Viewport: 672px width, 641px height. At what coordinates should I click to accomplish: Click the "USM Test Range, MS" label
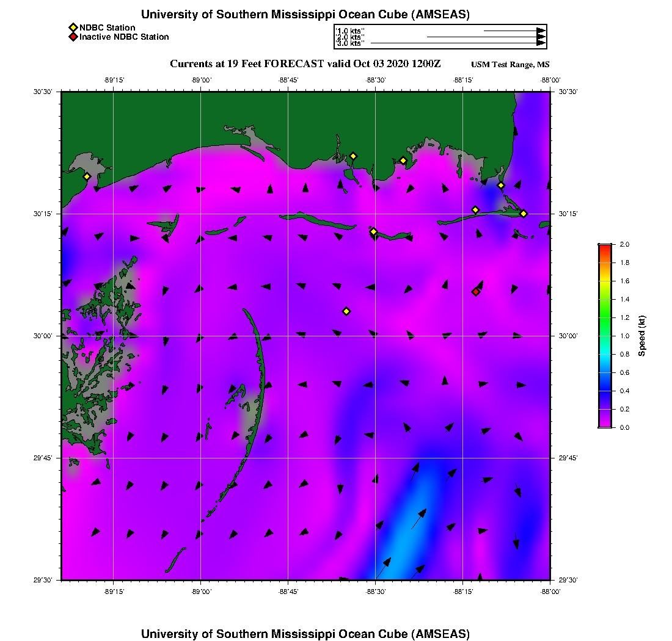(x=510, y=65)
